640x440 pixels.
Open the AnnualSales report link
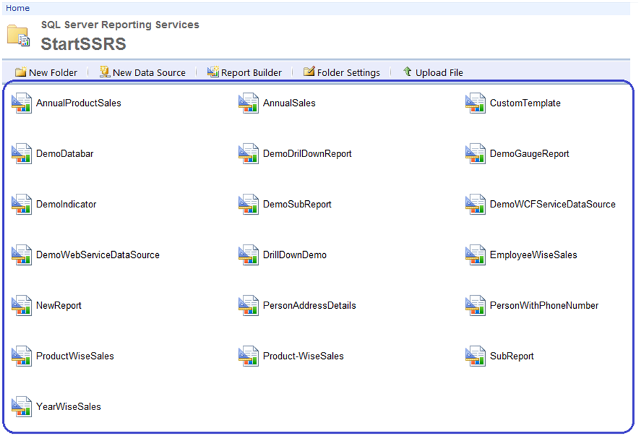point(288,103)
